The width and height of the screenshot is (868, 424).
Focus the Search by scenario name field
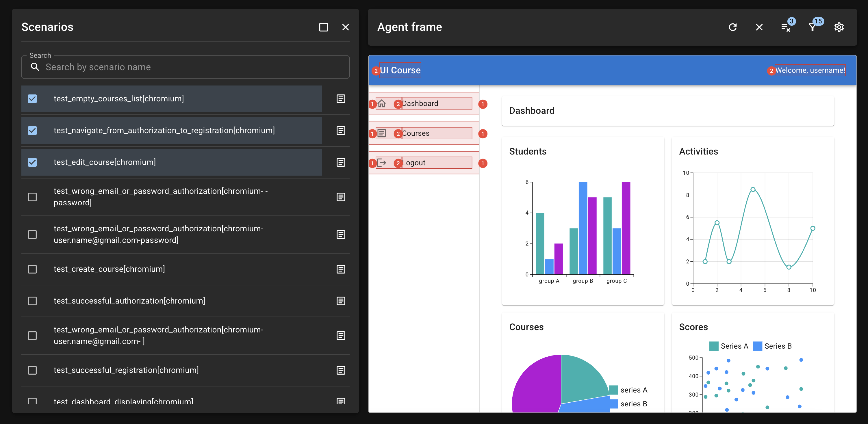[185, 67]
